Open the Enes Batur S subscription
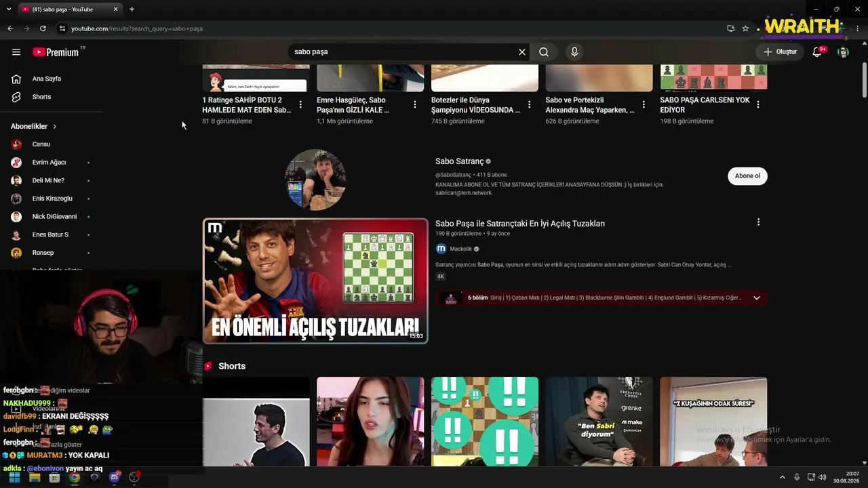 52,235
